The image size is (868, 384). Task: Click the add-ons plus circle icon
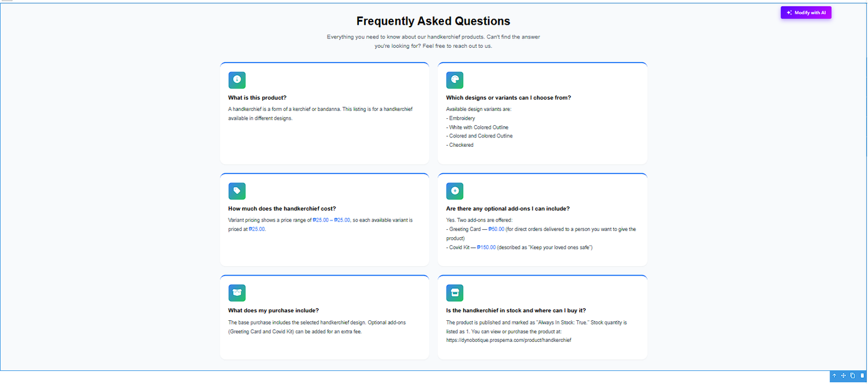click(x=454, y=191)
